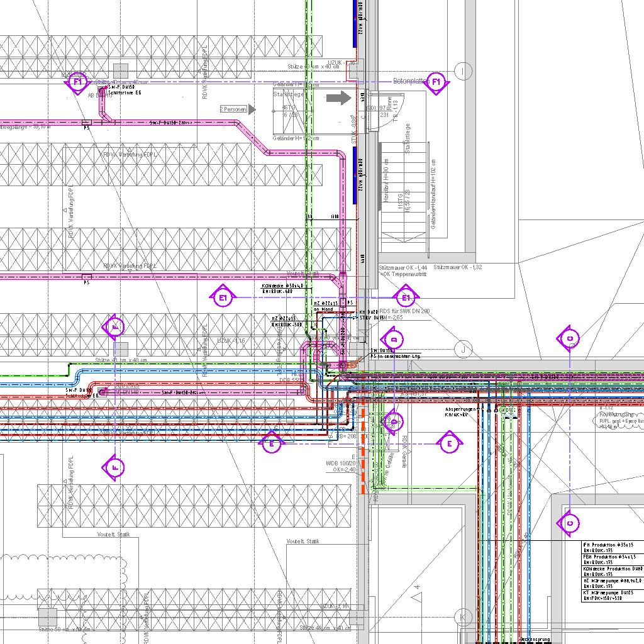Click the Betonplatte text label
This screenshot has height=644, width=644.
[x=410, y=81]
